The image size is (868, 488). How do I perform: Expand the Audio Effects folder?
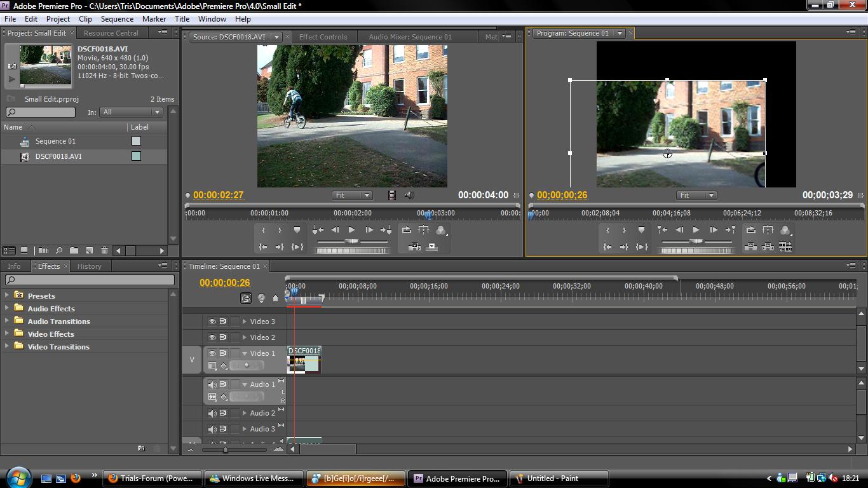[7, 308]
